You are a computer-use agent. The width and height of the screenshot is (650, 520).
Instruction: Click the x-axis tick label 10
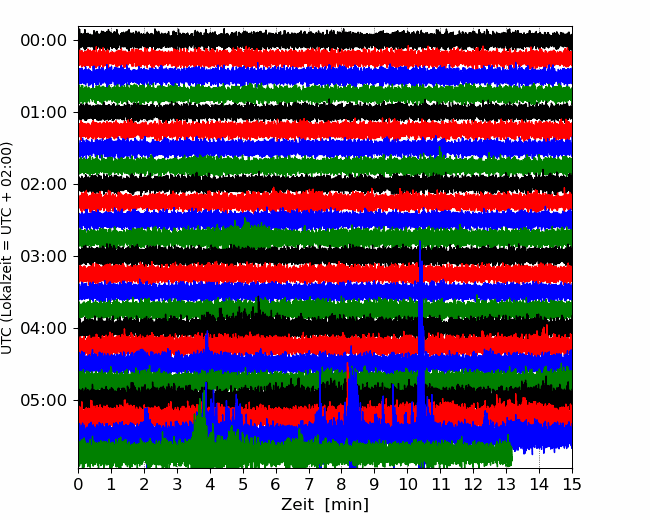pos(407,484)
